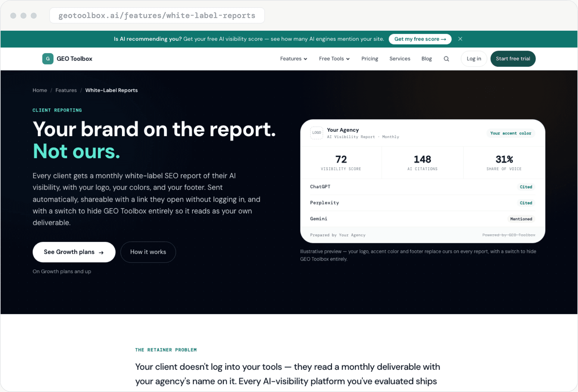
Task: Click the CLIENT REPORTING eyebrow label
Action: (x=57, y=110)
